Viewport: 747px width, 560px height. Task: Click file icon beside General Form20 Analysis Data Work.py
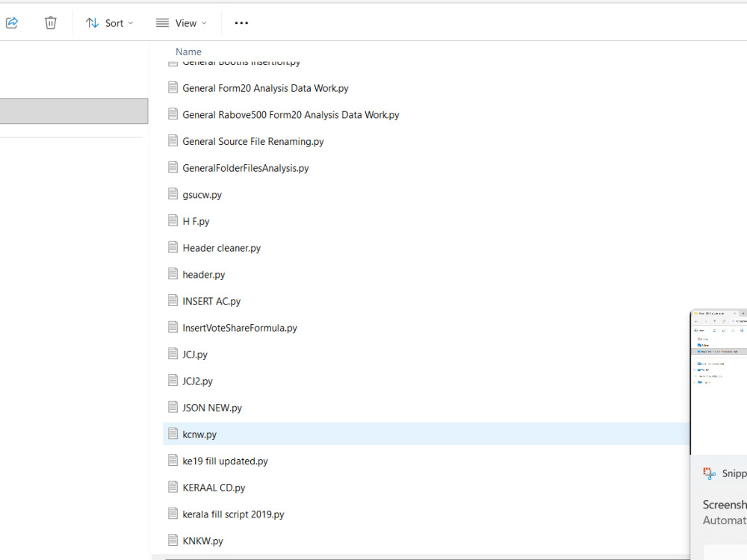173,87
